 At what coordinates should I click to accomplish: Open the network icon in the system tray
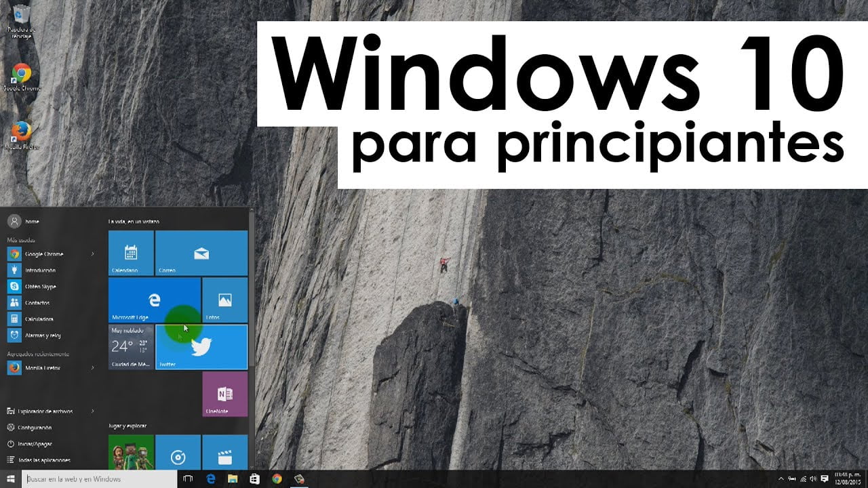pyautogui.click(x=803, y=479)
